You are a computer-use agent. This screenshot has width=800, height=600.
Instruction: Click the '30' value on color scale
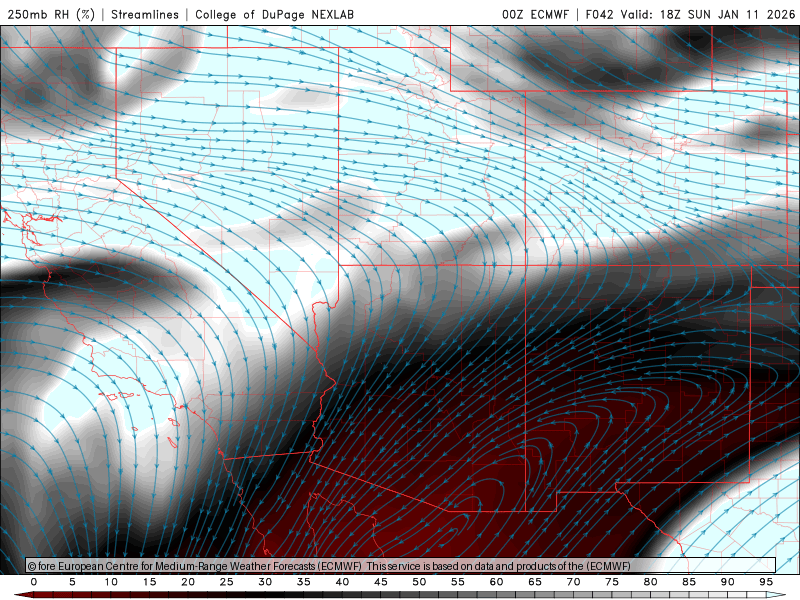[x=265, y=582]
